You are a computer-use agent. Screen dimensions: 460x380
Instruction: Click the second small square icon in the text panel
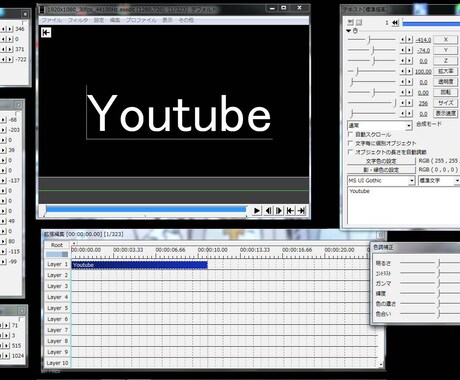point(359,22)
